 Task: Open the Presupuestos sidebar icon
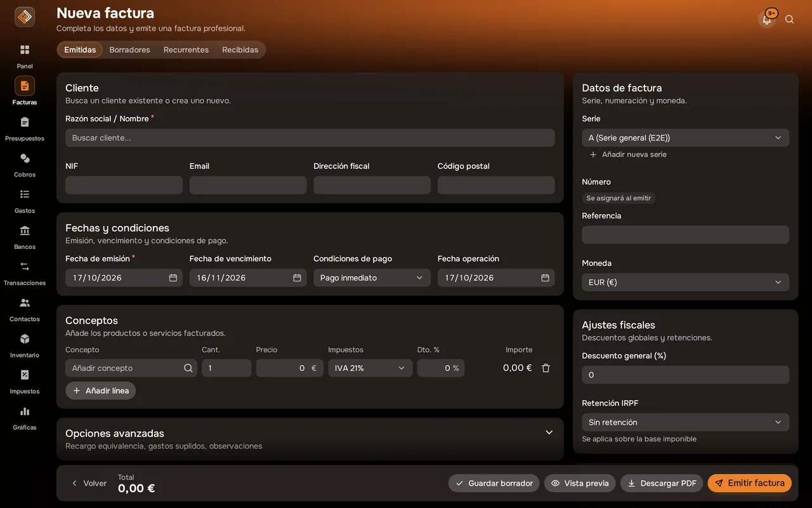[x=25, y=122]
